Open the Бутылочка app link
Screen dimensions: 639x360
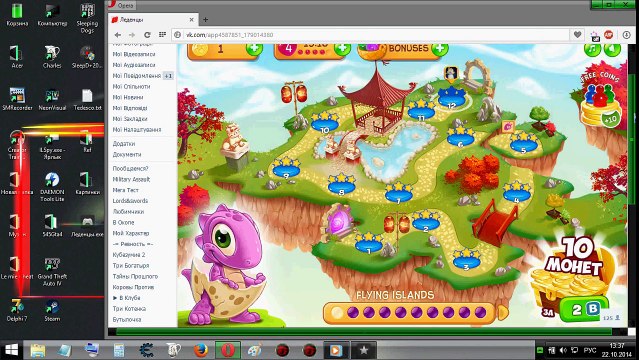[127, 319]
